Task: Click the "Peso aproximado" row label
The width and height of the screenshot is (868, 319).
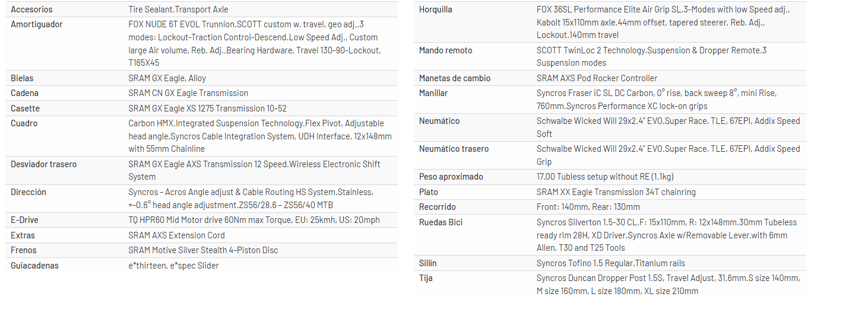Action: click(451, 177)
